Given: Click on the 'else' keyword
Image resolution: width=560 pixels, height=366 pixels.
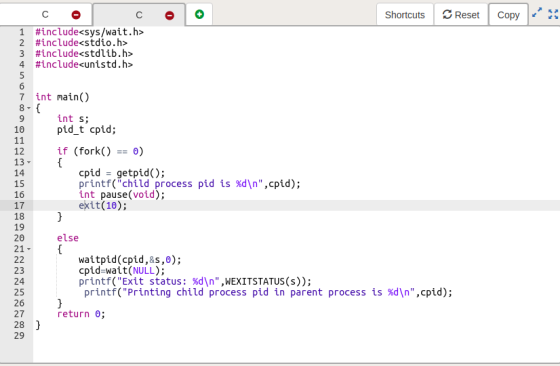Looking at the screenshot, I should (x=68, y=238).
